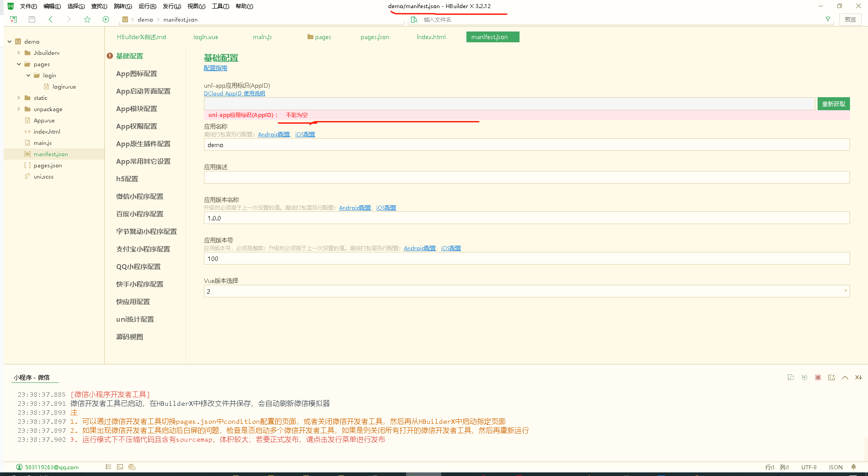Click the bookmark star icon

click(x=87, y=19)
